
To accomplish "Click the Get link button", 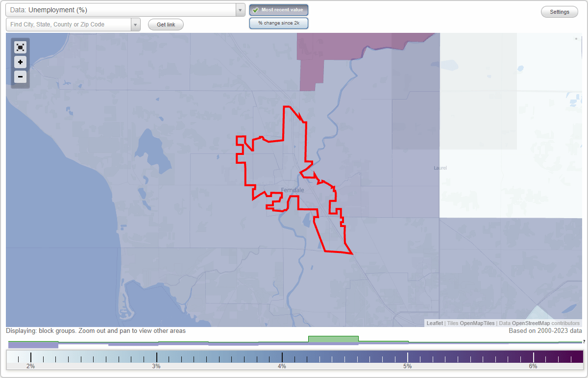I will [x=166, y=25].
